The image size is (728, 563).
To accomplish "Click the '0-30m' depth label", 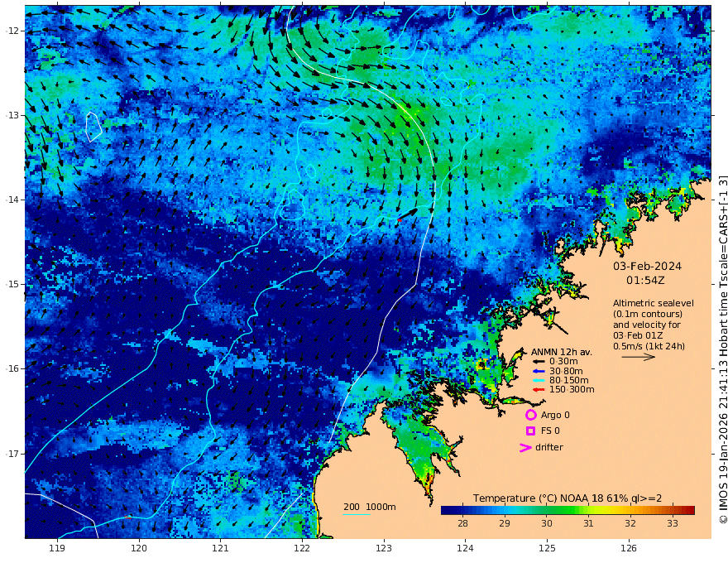I will click(563, 362).
